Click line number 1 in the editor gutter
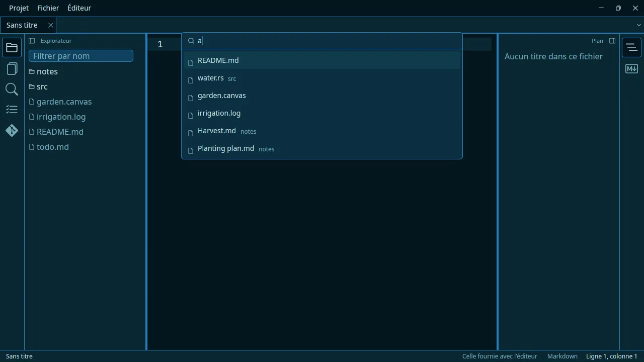 pyautogui.click(x=160, y=44)
